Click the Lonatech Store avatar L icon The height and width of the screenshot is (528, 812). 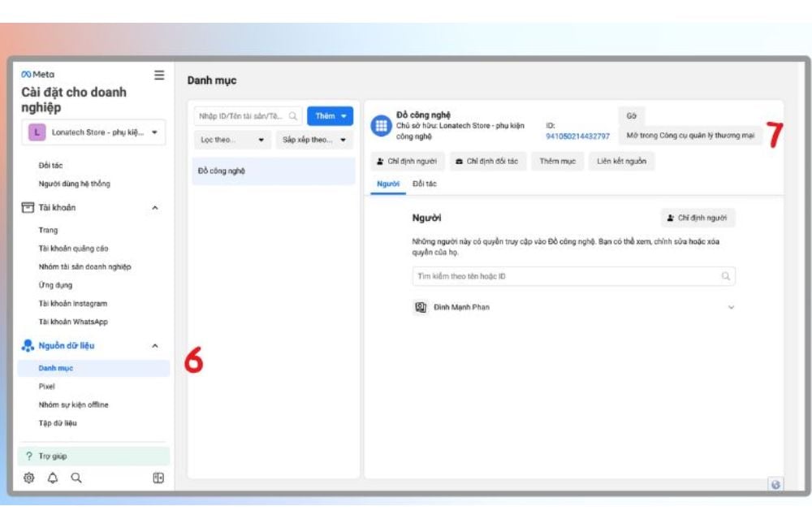coord(37,132)
